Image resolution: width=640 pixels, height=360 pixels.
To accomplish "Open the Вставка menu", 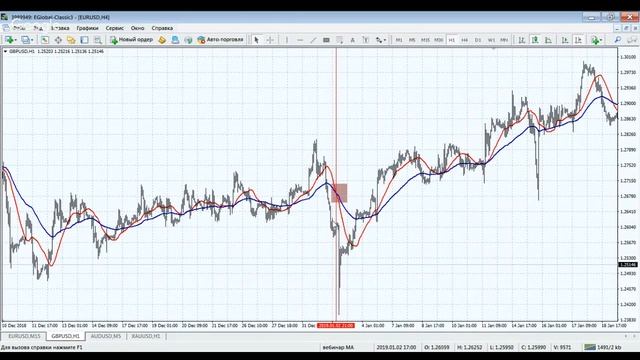I will pos(60,28).
